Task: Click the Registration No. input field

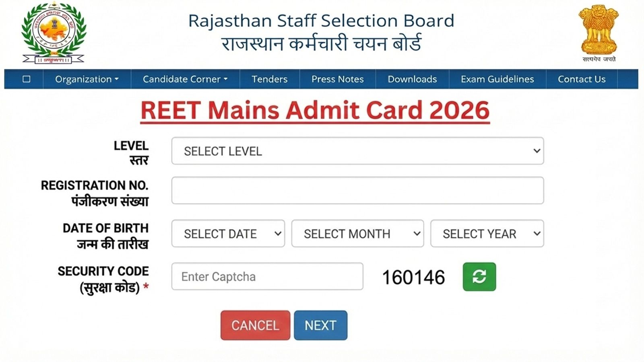Action: [358, 190]
